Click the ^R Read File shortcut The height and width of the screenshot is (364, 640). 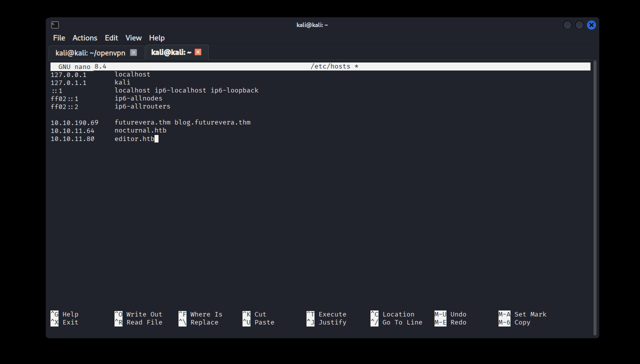138,322
